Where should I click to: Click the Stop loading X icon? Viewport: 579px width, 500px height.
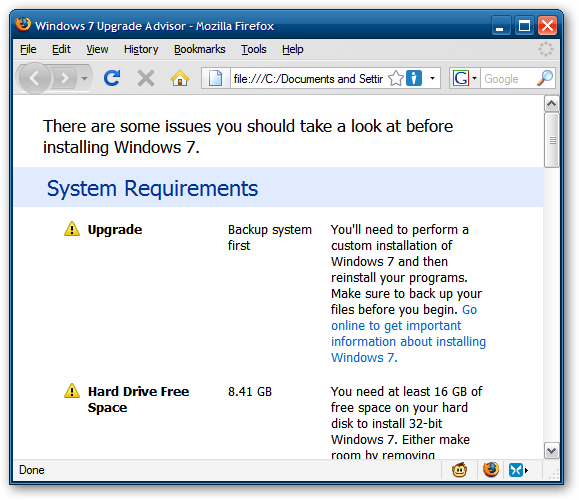click(146, 78)
